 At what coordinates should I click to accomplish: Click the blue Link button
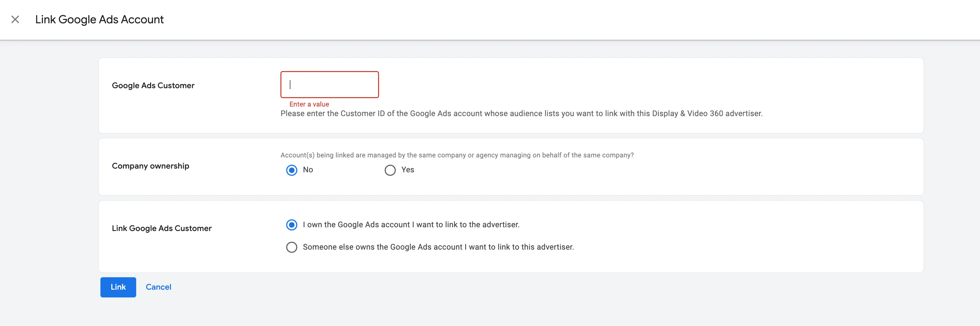[118, 287]
